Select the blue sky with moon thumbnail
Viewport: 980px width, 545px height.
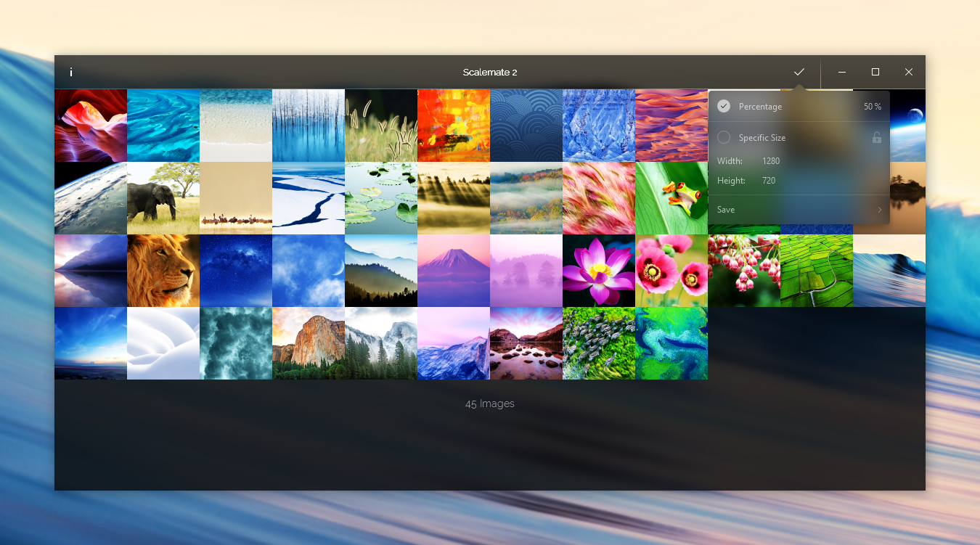coord(309,271)
